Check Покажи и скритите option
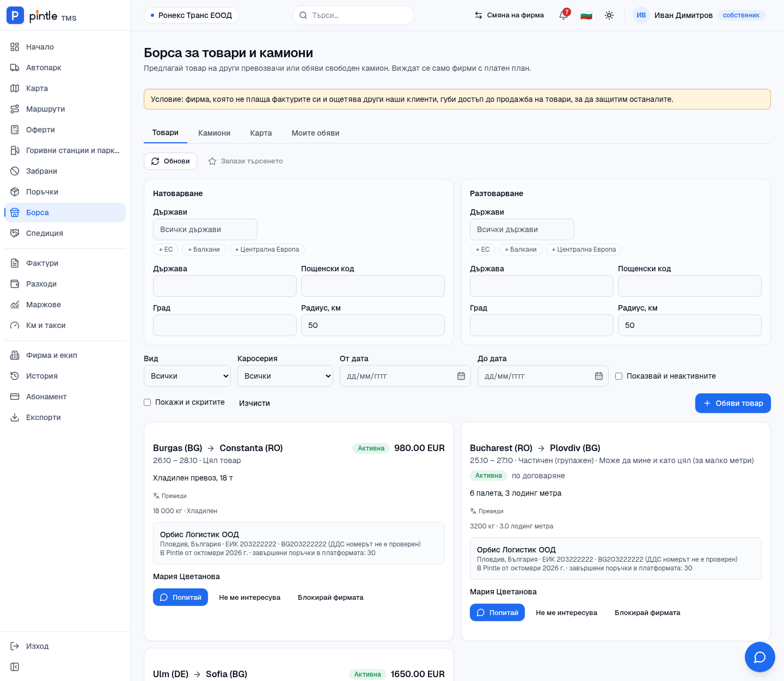 (147, 402)
